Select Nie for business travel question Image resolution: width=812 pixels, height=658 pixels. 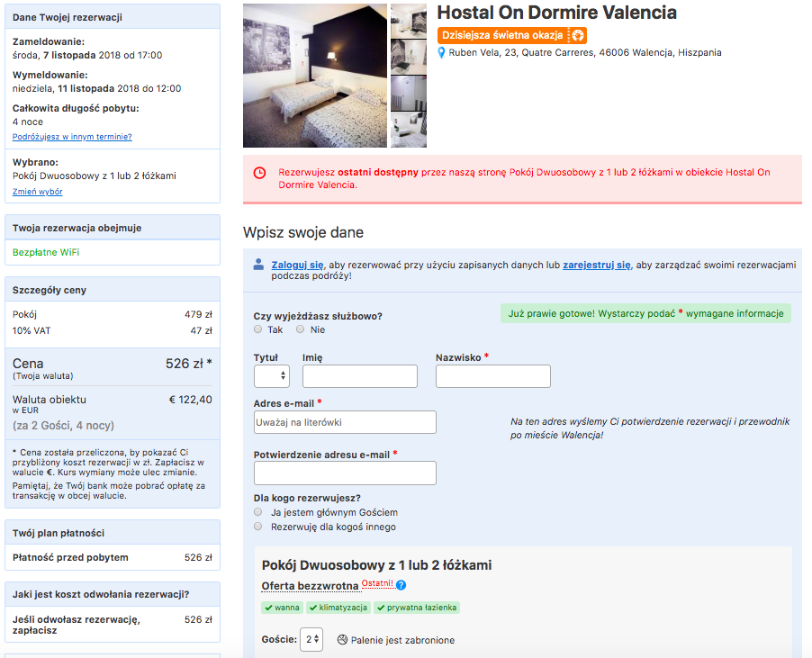point(301,329)
